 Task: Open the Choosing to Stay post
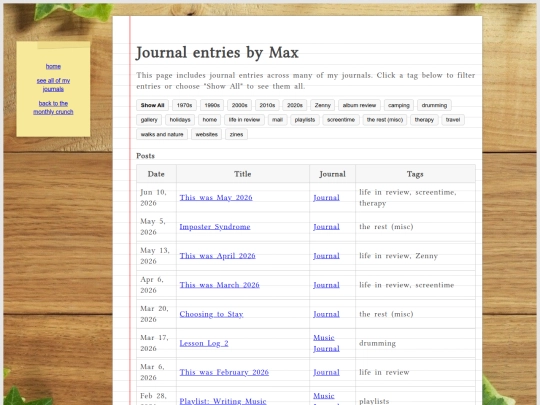211,314
